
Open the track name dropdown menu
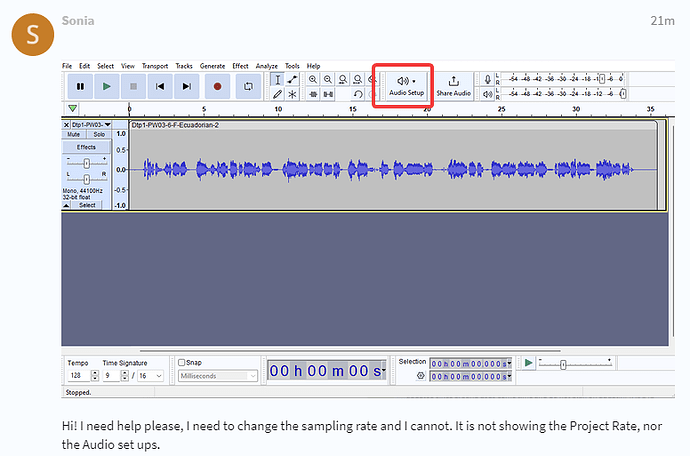point(107,125)
